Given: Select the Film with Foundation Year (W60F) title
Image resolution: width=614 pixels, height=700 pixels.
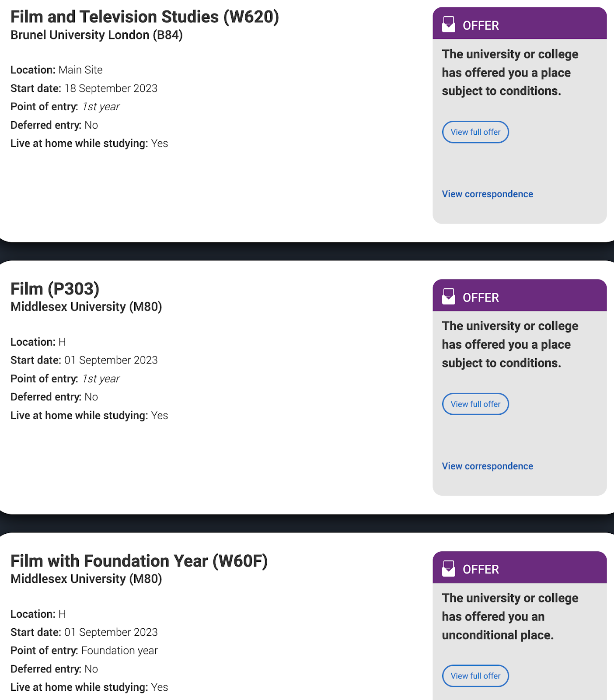Looking at the screenshot, I should pyautogui.click(x=139, y=561).
